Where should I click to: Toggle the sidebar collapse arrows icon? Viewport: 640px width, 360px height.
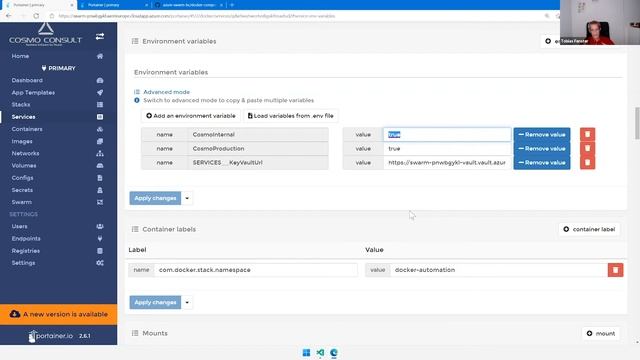(100, 36)
